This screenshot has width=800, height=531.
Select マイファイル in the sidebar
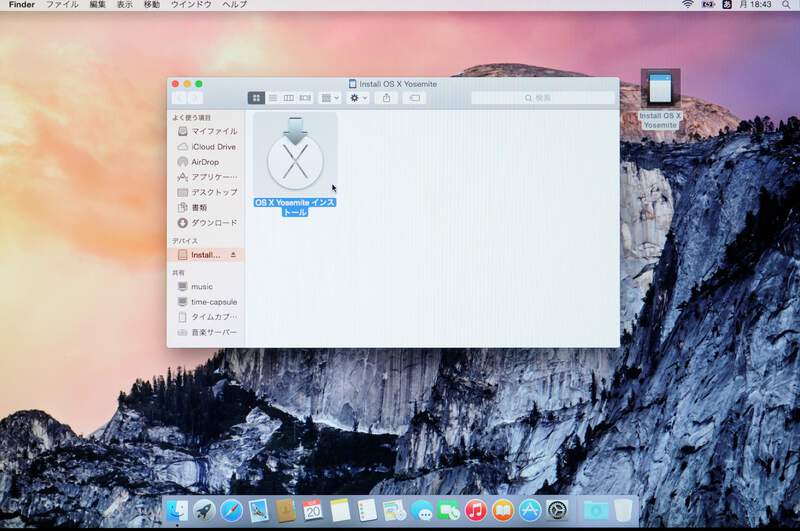pyautogui.click(x=208, y=131)
